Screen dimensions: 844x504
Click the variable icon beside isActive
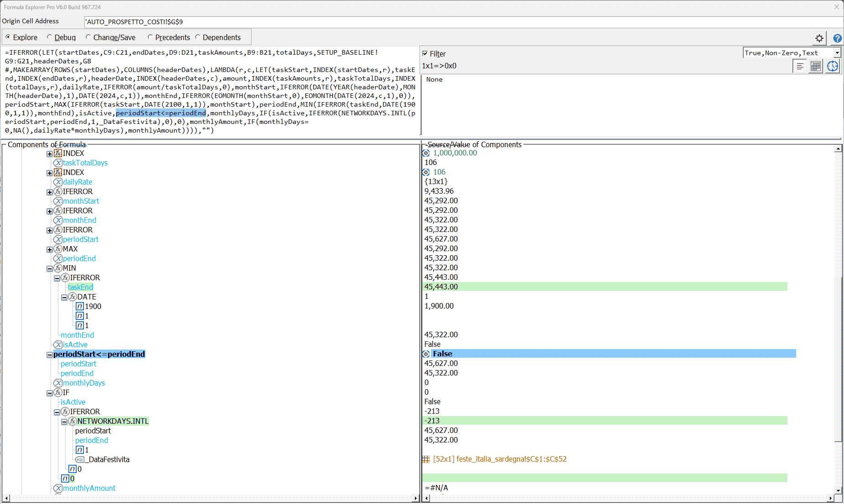point(58,345)
